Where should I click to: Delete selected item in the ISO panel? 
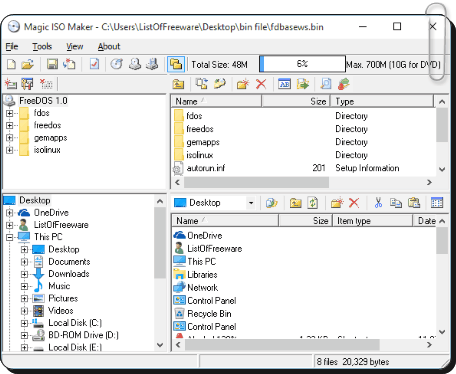(261, 84)
